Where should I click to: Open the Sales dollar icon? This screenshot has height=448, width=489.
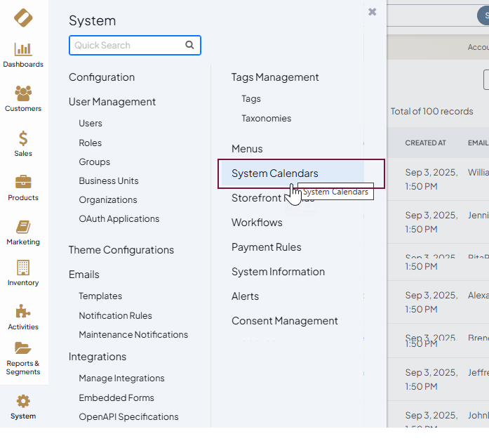23,138
